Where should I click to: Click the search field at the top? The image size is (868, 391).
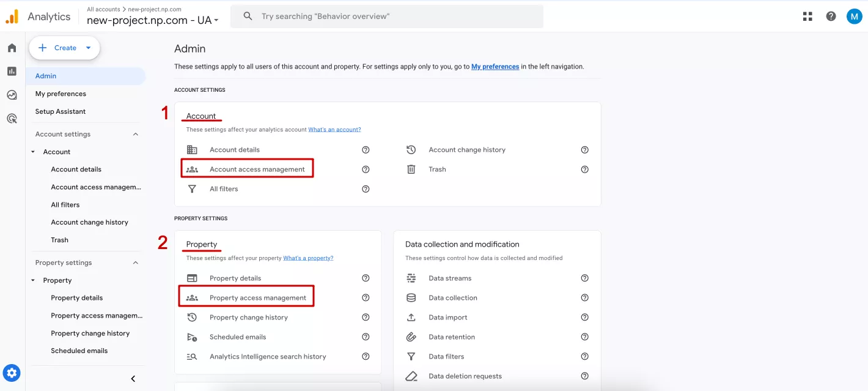386,17
